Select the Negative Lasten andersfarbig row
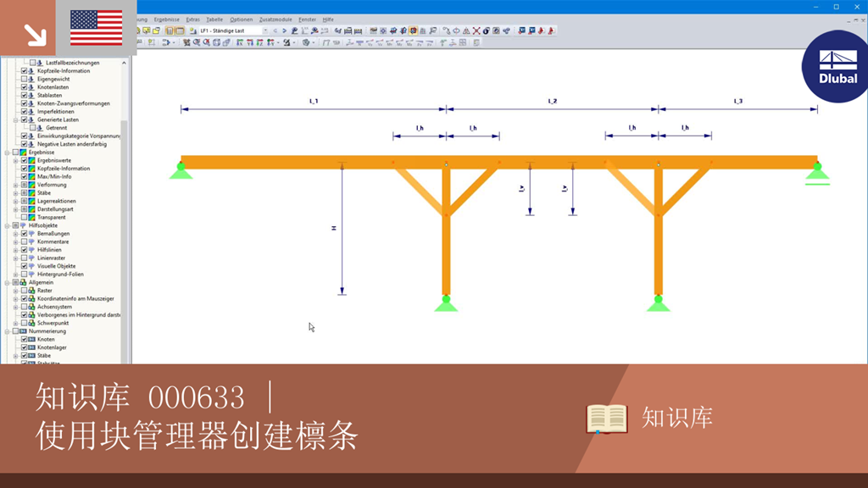Screen dimensions: 868x488 click(72, 144)
